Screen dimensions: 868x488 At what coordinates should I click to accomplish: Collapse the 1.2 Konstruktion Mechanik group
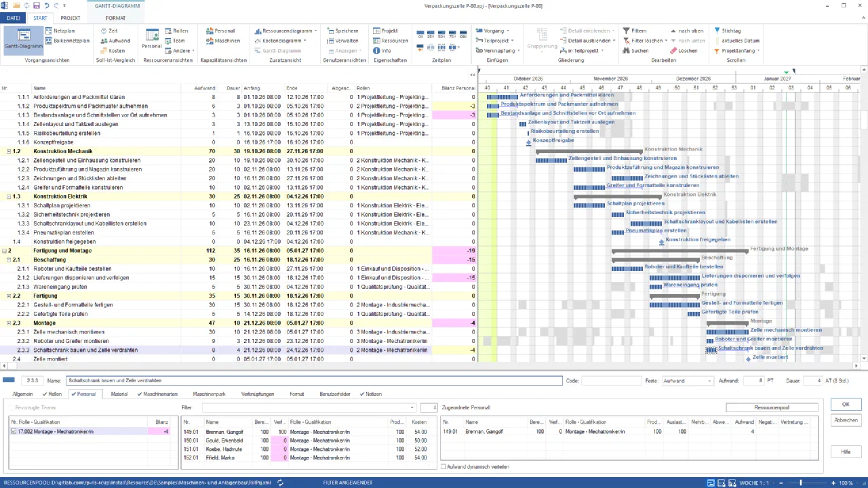click(9, 151)
